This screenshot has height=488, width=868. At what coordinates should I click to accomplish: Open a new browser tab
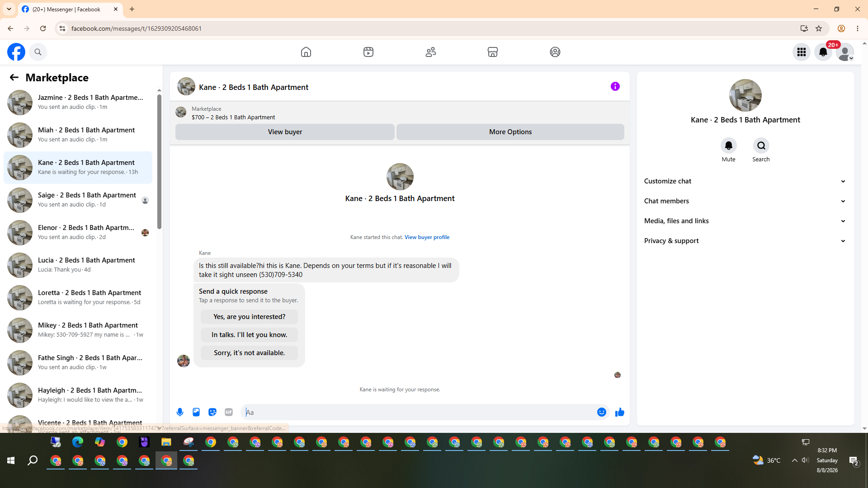click(132, 9)
